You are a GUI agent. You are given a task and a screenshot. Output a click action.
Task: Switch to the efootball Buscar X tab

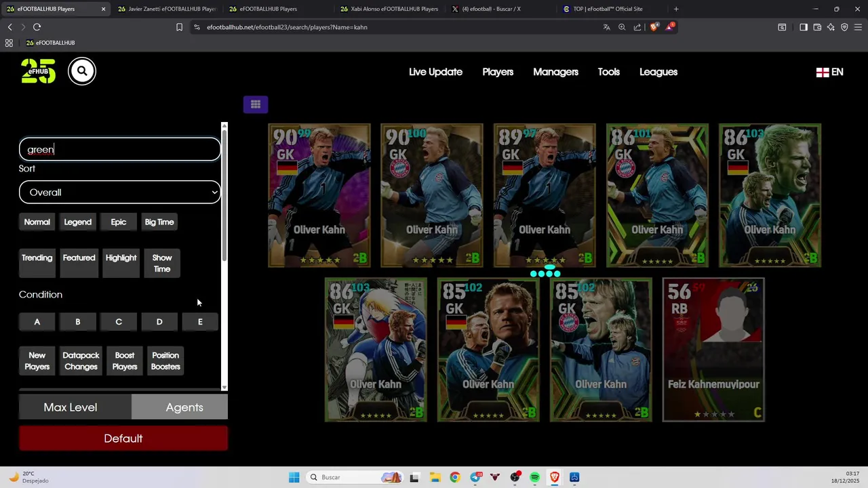(x=500, y=9)
